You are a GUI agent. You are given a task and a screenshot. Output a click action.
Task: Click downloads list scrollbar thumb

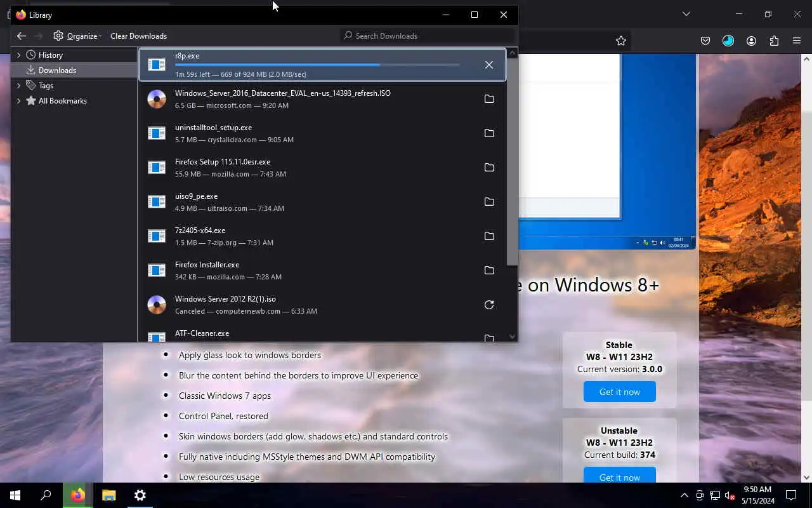(x=512, y=162)
